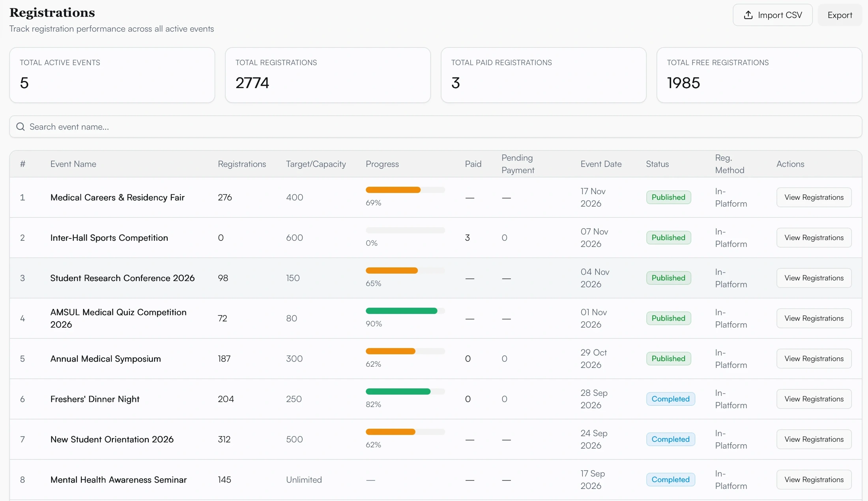Select the Annual Medical Symposium event name
Viewport: 868px width, 501px height.
point(106,358)
